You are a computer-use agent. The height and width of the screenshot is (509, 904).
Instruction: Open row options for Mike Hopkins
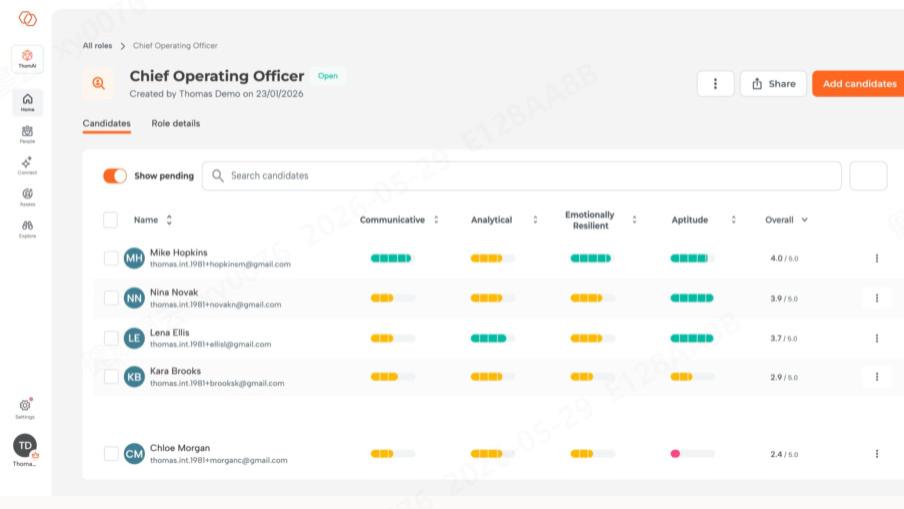(876, 258)
